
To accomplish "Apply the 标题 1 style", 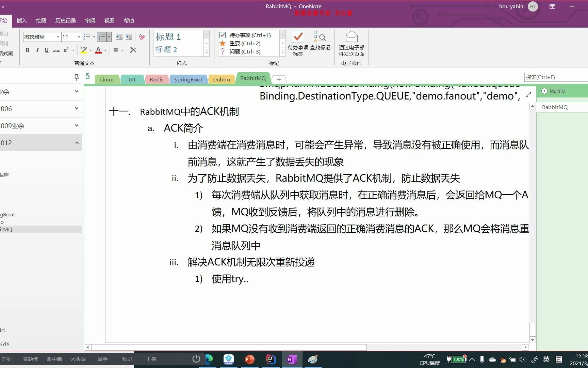I will 168,37.
